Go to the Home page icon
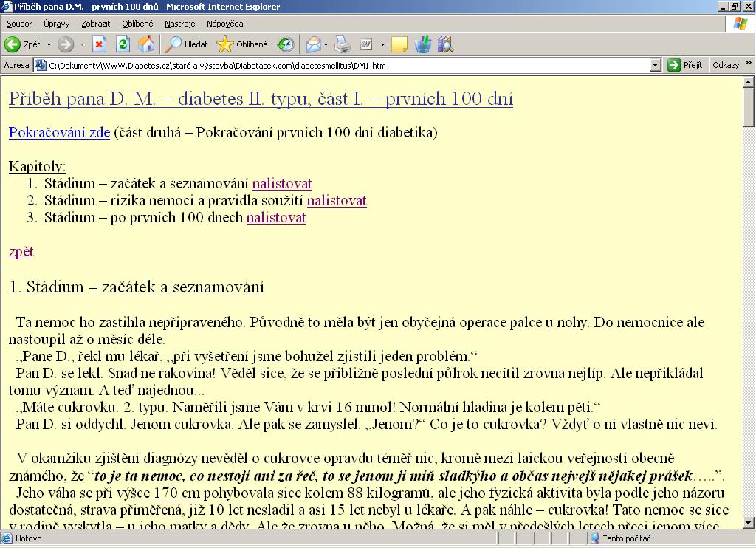The height and width of the screenshot is (548, 756). [x=146, y=44]
